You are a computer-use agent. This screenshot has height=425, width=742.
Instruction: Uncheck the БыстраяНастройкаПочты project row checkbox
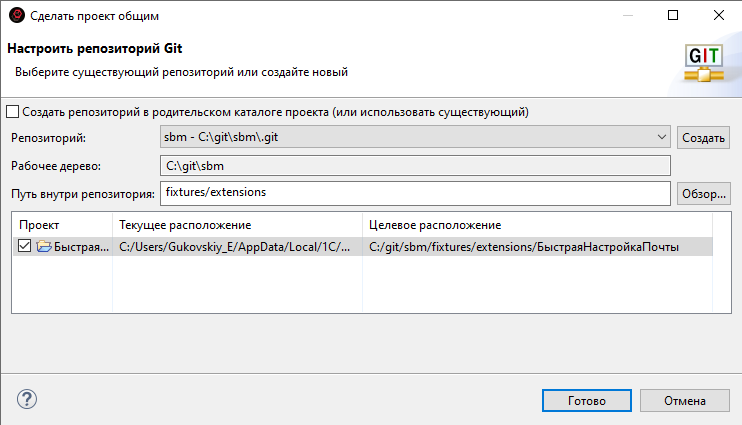point(25,247)
